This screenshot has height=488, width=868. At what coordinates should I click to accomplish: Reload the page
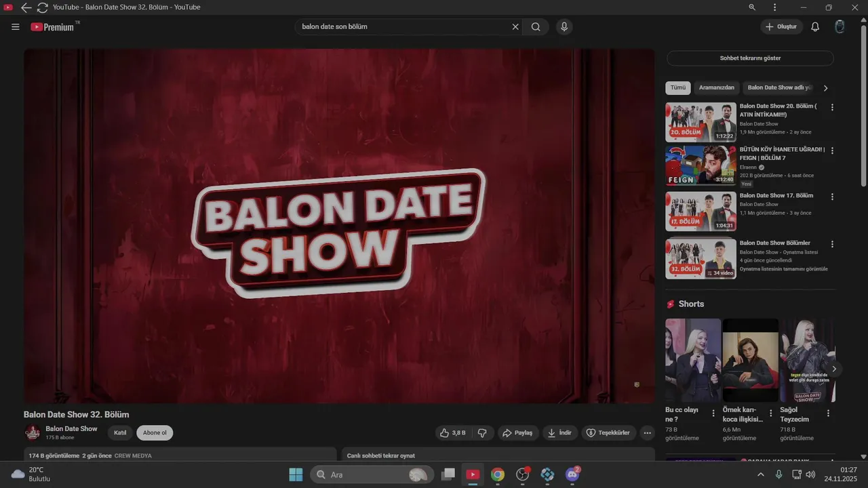42,7
